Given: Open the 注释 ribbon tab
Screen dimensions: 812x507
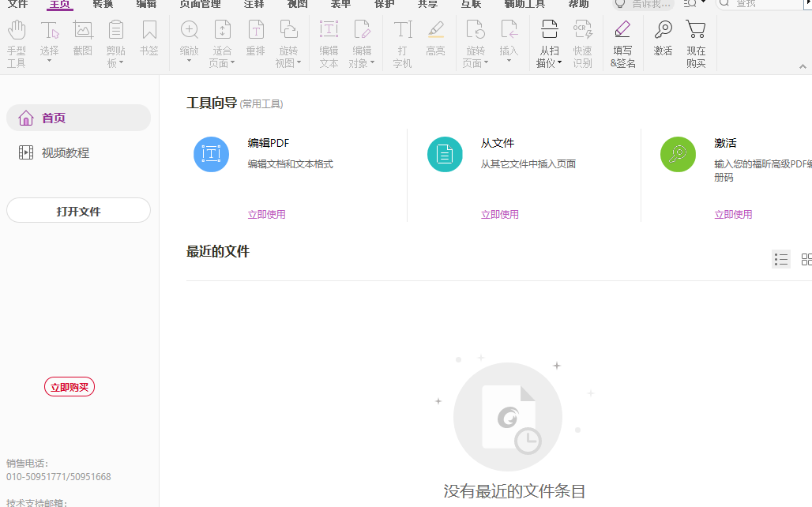Looking at the screenshot, I should tap(253, 5).
